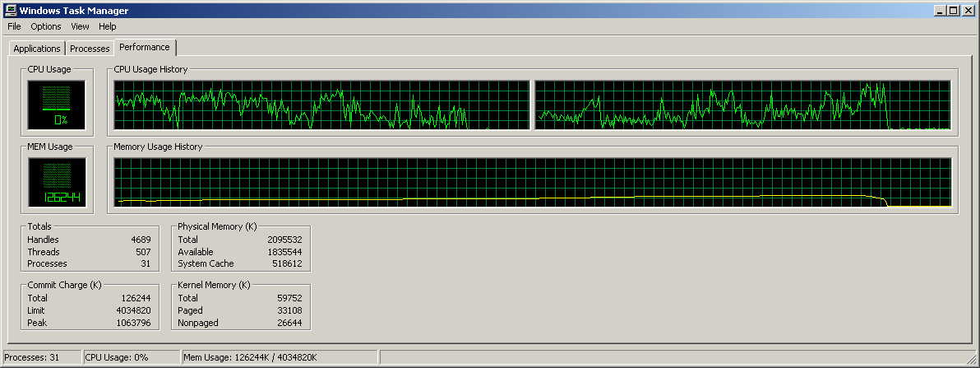Click the Task Manager title bar icon
This screenshot has width=980, height=368.
tap(11, 10)
